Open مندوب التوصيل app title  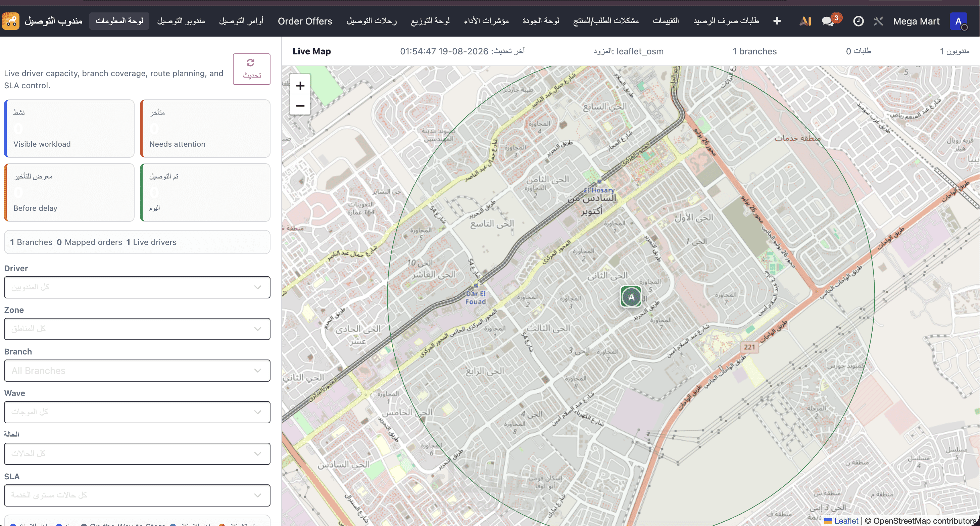click(53, 21)
